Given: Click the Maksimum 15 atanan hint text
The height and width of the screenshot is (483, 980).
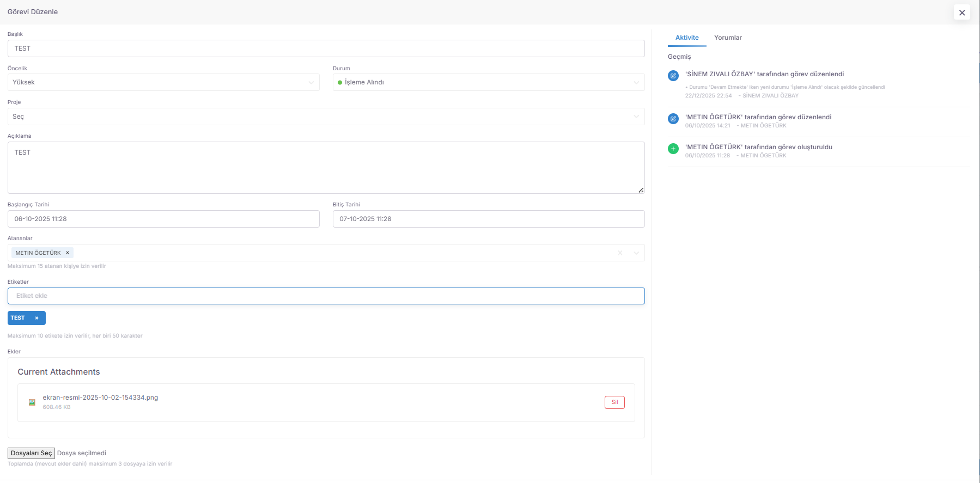Looking at the screenshot, I should coord(57,266).
